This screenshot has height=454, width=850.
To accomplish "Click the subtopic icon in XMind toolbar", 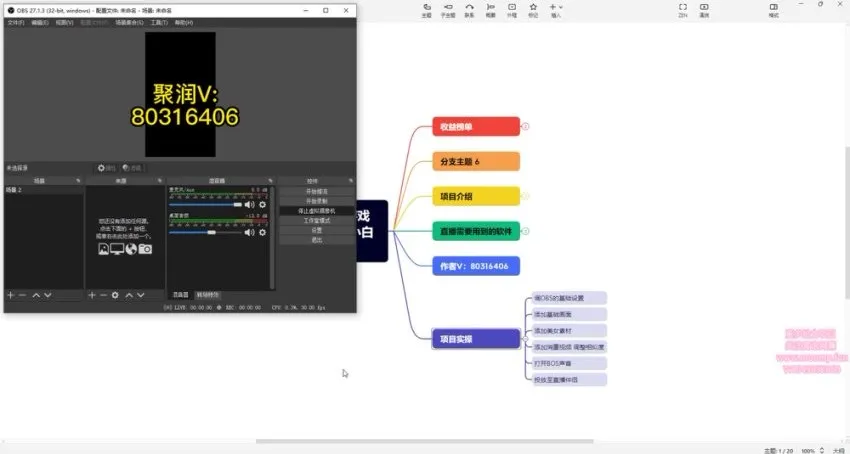I will [x=447, y=10].
